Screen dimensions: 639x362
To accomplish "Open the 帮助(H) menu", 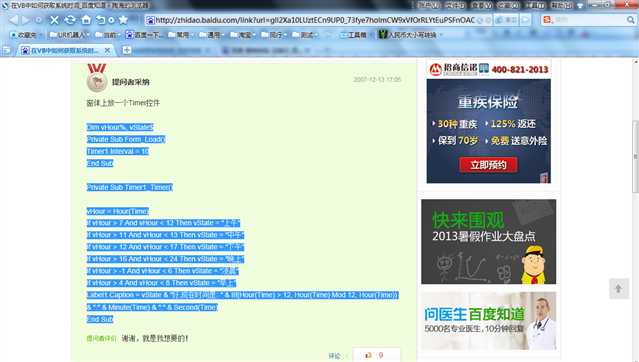I will (x=562, y=5).
